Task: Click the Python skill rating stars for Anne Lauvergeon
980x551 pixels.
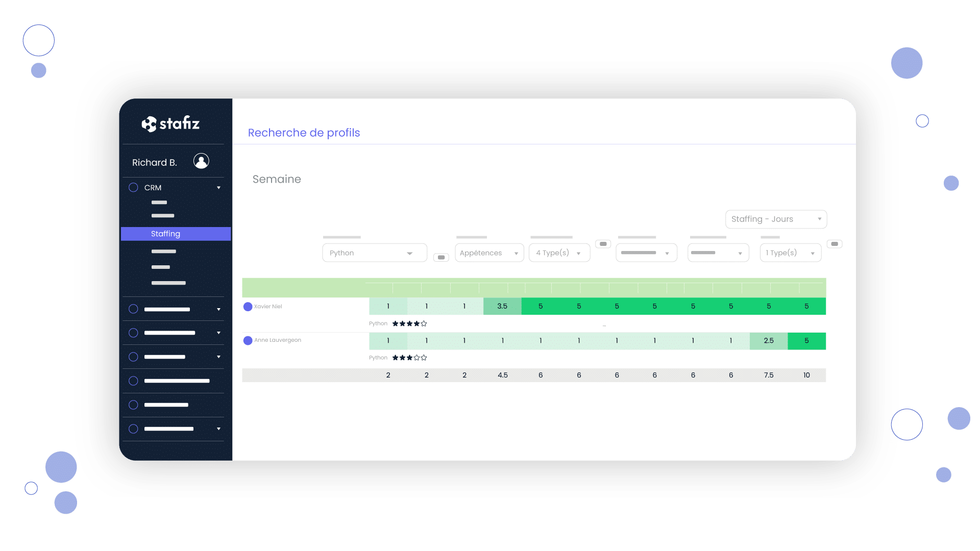Action: (x=408, y=357)
